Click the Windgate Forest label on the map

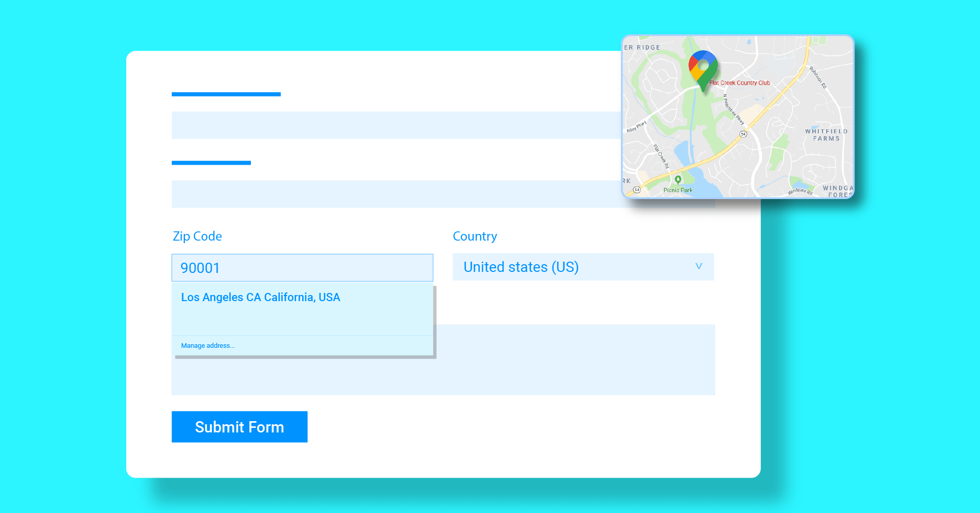tap(837, 192)
